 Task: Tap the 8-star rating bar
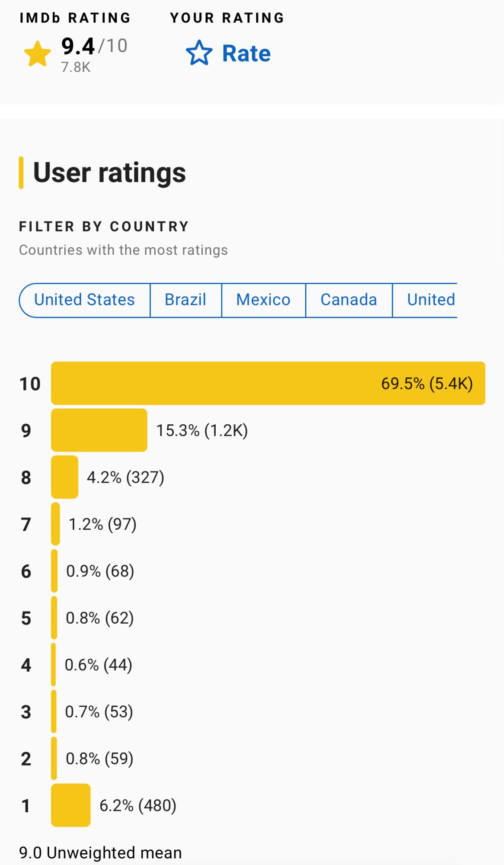(65, 477)
